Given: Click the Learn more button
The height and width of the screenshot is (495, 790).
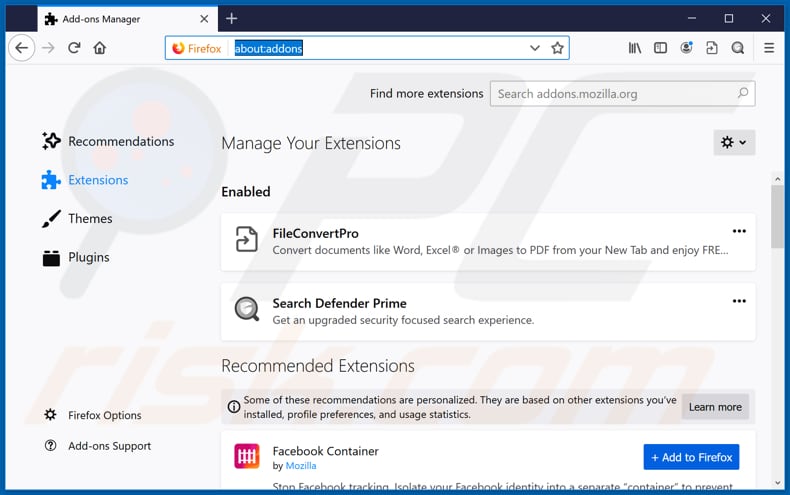Looking at the screenshot, I should pyautogui.click(x=715, y=407).
